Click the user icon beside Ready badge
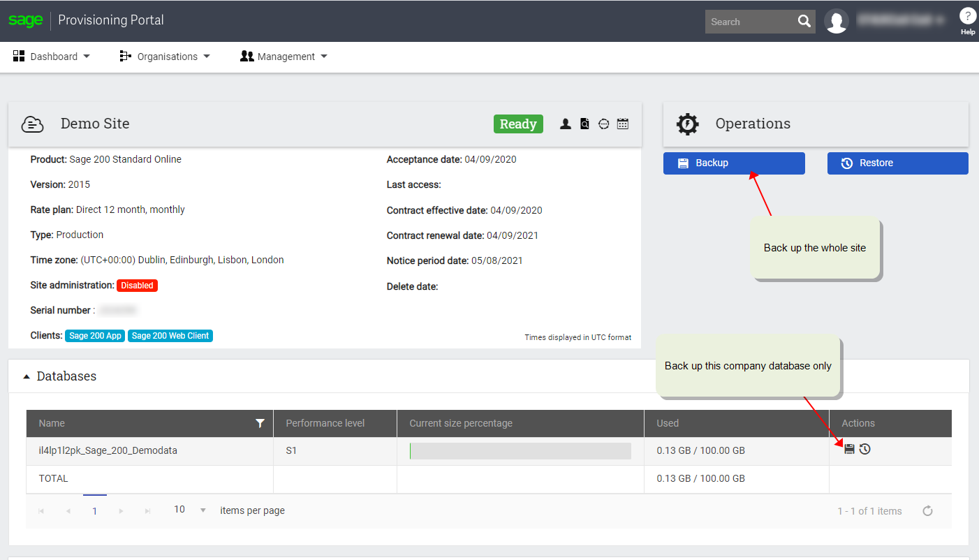Viewport: 979px width, 560px height. (x=566, y=124)
